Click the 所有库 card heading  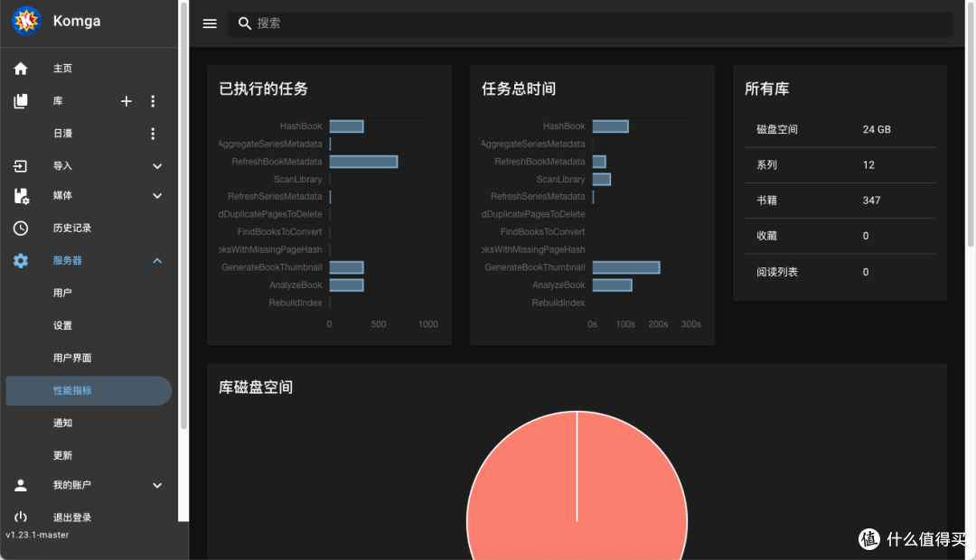point(767,89)
